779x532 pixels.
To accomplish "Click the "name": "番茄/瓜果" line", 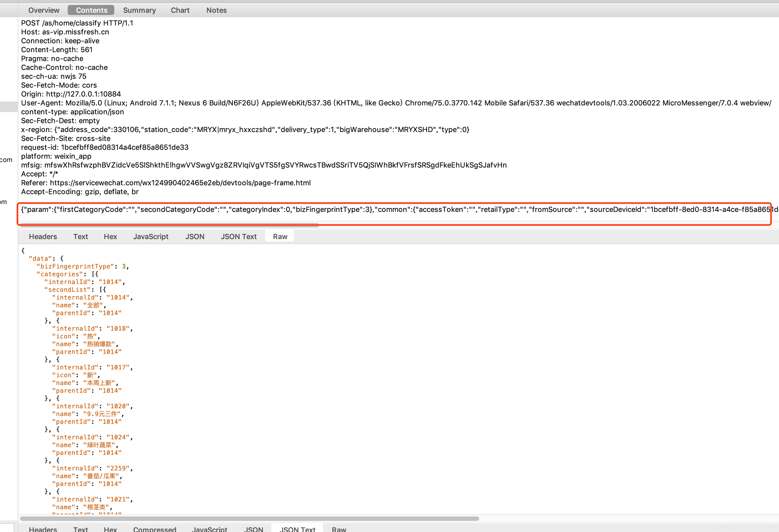I will pos(87,476).
